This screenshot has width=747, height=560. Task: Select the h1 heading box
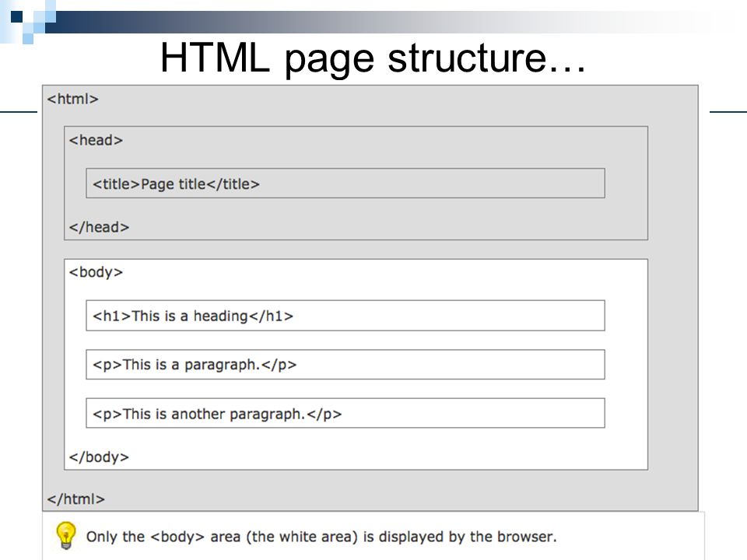[345, 315]
